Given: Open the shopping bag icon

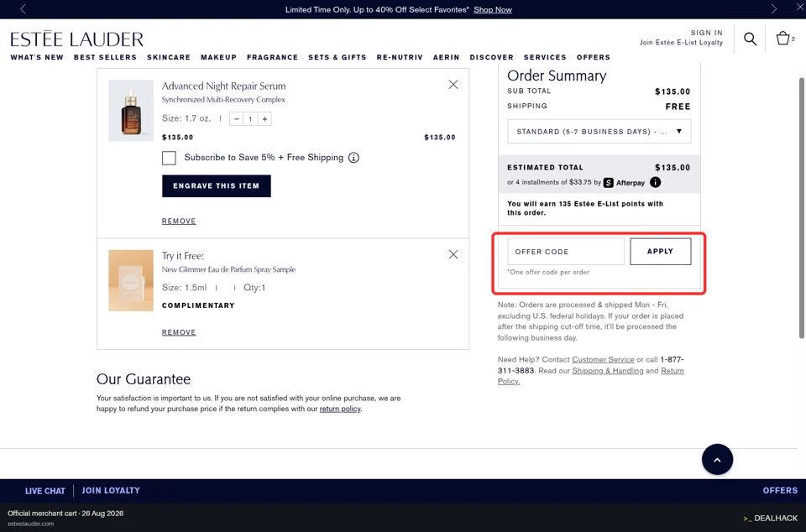Looking at the screenshot, I should click(x=782, y=38).
